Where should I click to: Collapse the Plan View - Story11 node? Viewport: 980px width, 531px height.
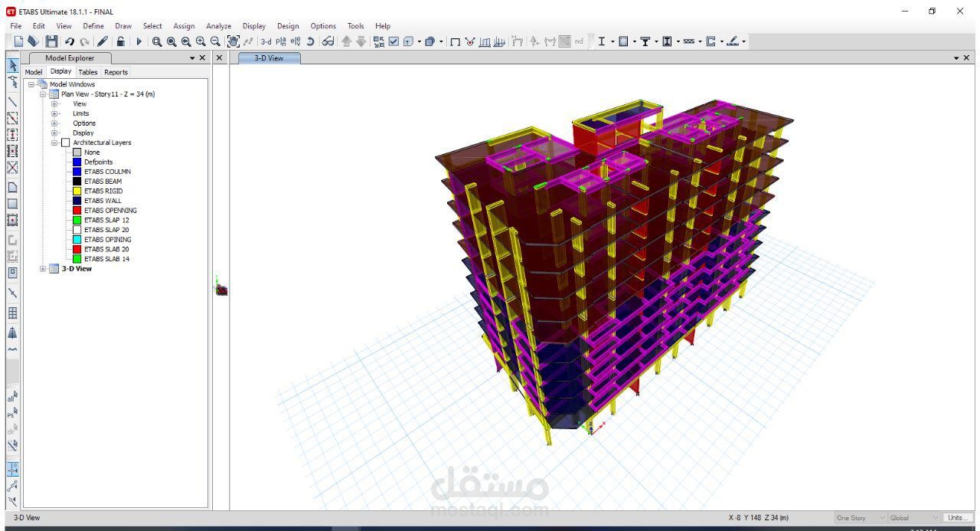click(43, 94)
